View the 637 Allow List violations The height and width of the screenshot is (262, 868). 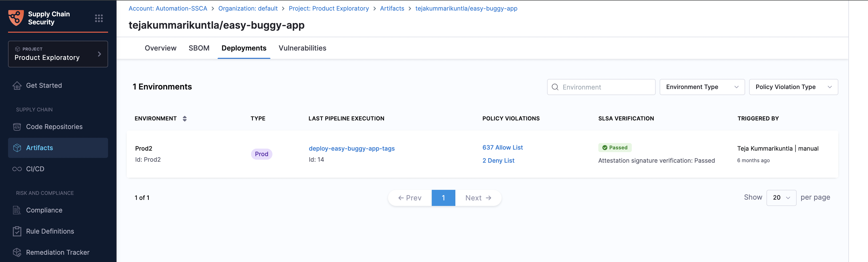point(502,147)
